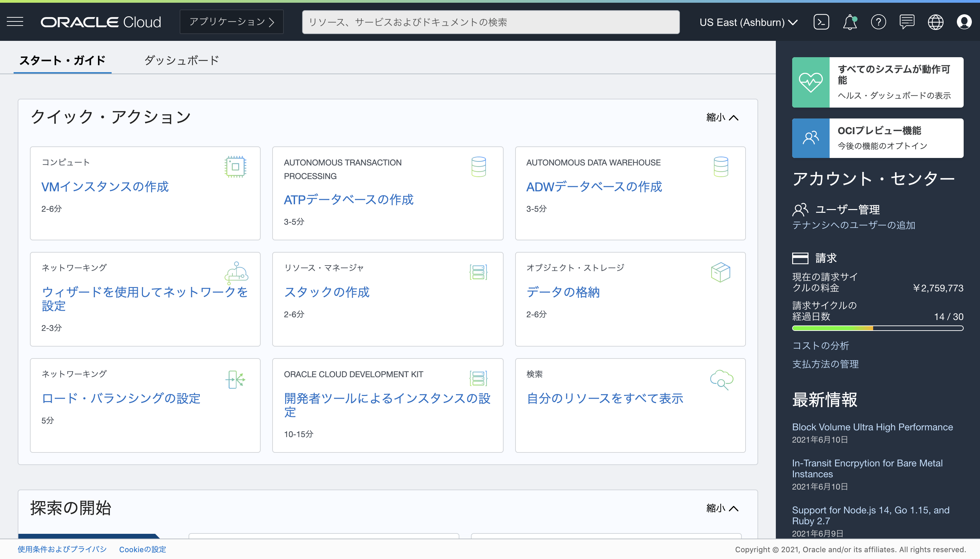The image size is (980, 559).
Task: Open the notifications bell icon
Action: [x=850, y=22]
